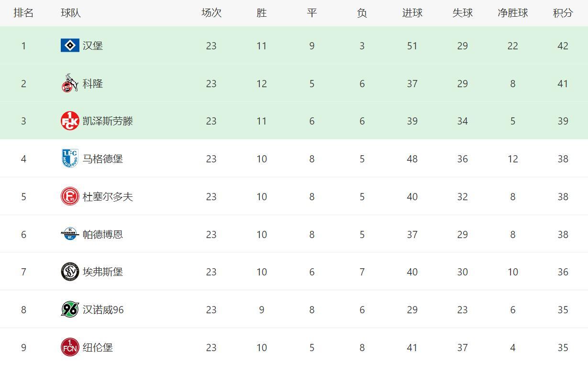Viewport: 588px width, 365px height.
Task: Click the Köln (科隆) goat crest
Action: (70, 83)
